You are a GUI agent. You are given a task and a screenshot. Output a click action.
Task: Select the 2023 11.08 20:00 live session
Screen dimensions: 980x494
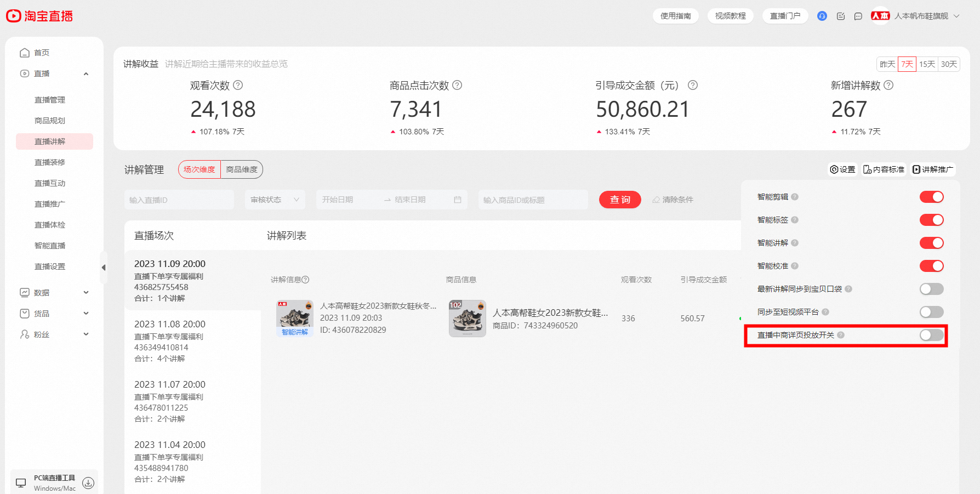(x=192, y=341)
